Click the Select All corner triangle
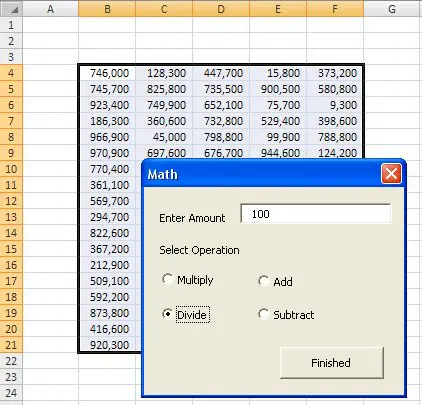This screenshot has width=422, height=405. point(11,8)
